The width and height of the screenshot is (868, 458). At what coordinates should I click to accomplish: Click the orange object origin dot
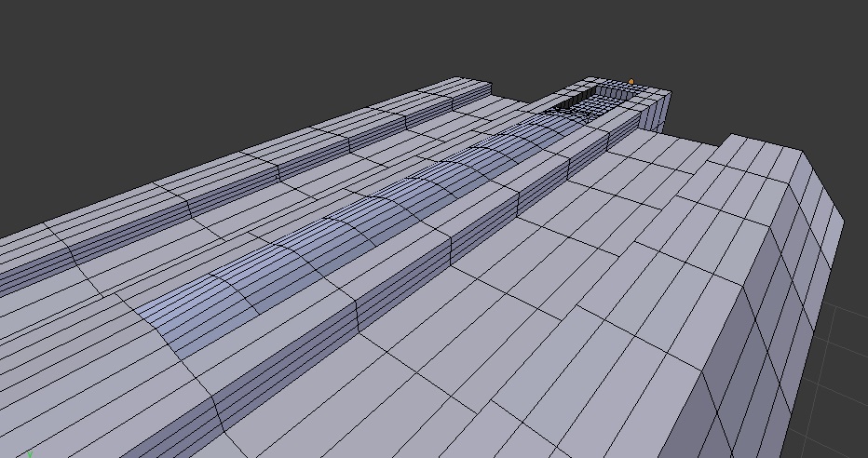pyautogui.click(x=631, y=82)
